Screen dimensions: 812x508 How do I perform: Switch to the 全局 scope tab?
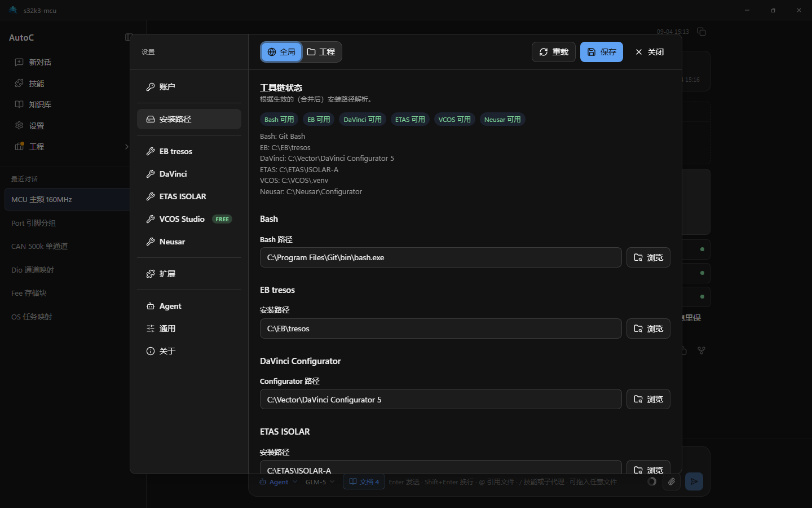pyautogui.click(x=281, y=52)
